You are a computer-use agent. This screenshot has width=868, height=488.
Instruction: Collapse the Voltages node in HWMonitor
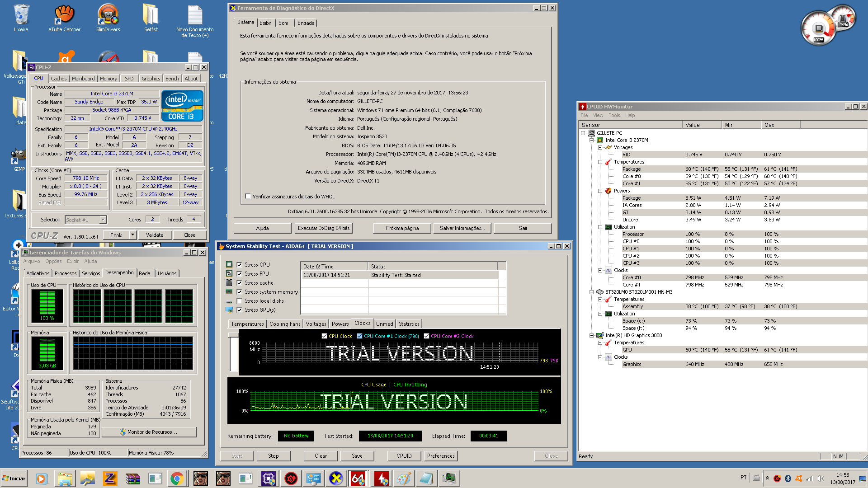tap(600, 147)
